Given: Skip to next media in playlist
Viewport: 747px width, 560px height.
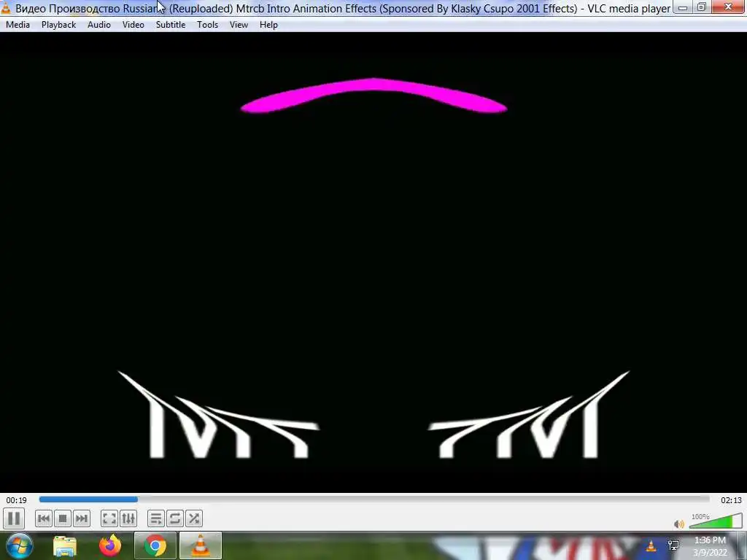Looking at the screenshot, I should (82, 518).
